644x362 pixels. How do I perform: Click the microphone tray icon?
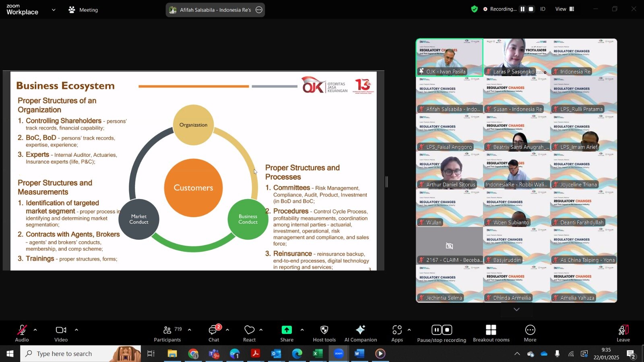[x=557, y=354]
